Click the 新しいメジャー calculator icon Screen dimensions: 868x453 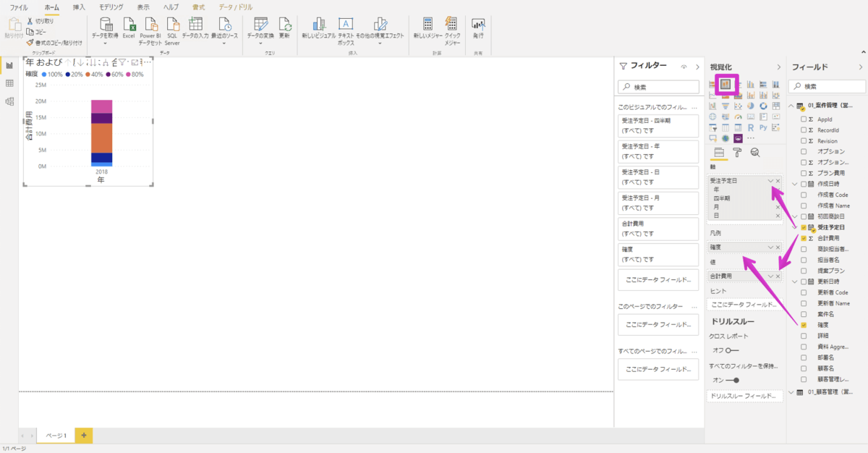tap(427, 27)
